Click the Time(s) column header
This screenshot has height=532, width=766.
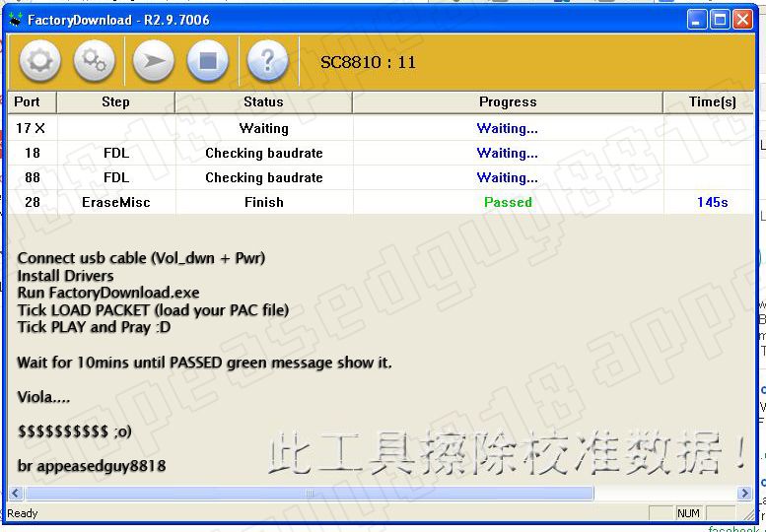pos(712,102)
